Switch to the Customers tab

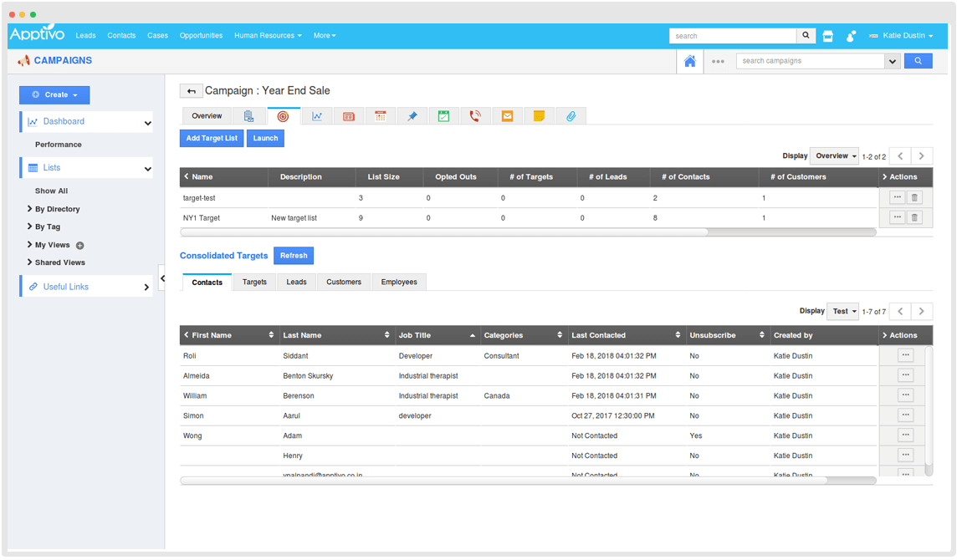tap(344, 283)
